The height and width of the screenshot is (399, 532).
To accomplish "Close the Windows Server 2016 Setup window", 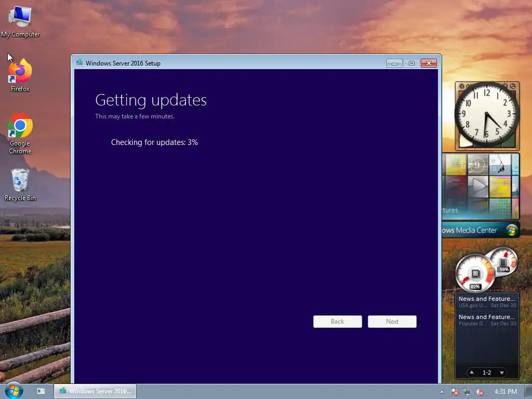I will (429, 63).
